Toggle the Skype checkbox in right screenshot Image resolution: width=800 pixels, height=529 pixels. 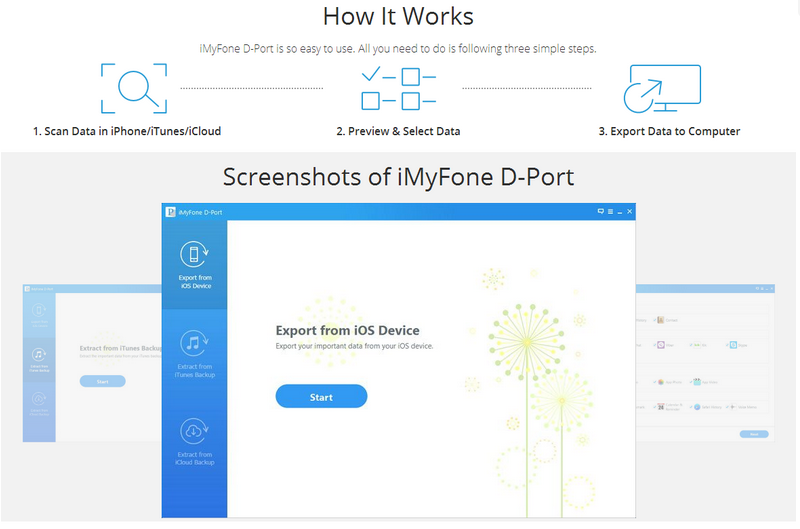[x=727, y=345]
